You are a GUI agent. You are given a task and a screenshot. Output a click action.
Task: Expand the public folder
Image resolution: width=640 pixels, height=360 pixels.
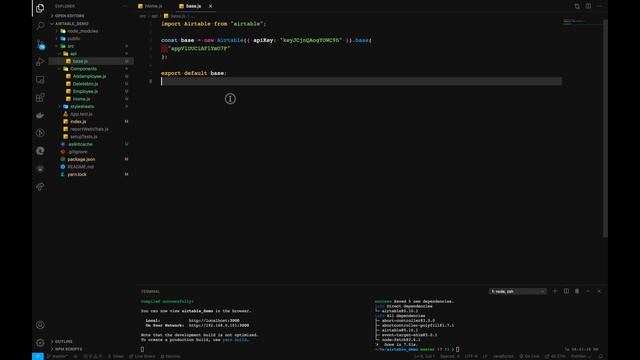[x=73, y=39]
